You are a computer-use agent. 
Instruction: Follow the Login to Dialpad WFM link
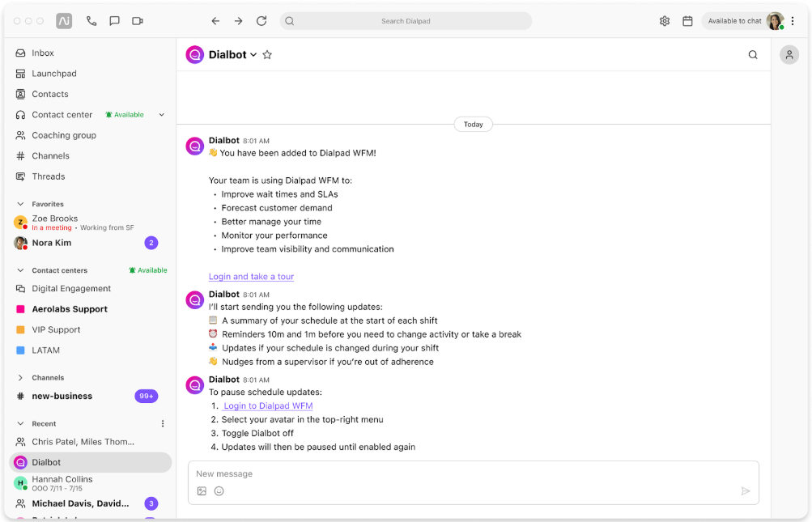coord(268,406)
